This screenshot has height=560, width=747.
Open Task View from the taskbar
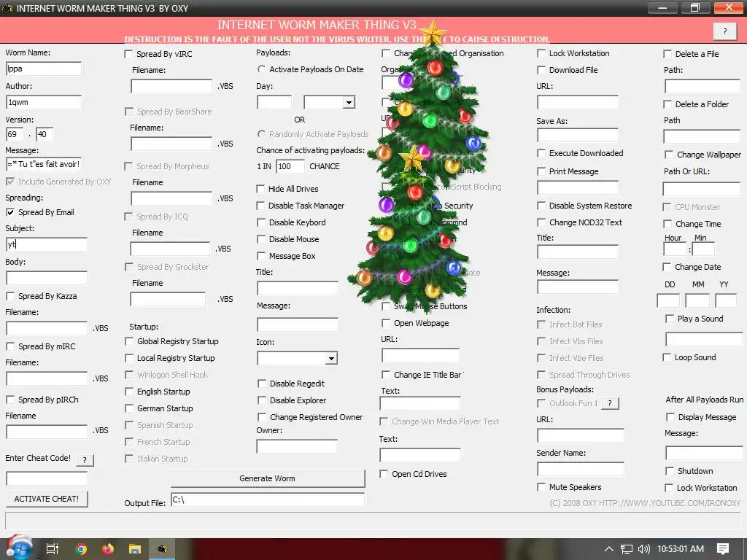point(53,549)
